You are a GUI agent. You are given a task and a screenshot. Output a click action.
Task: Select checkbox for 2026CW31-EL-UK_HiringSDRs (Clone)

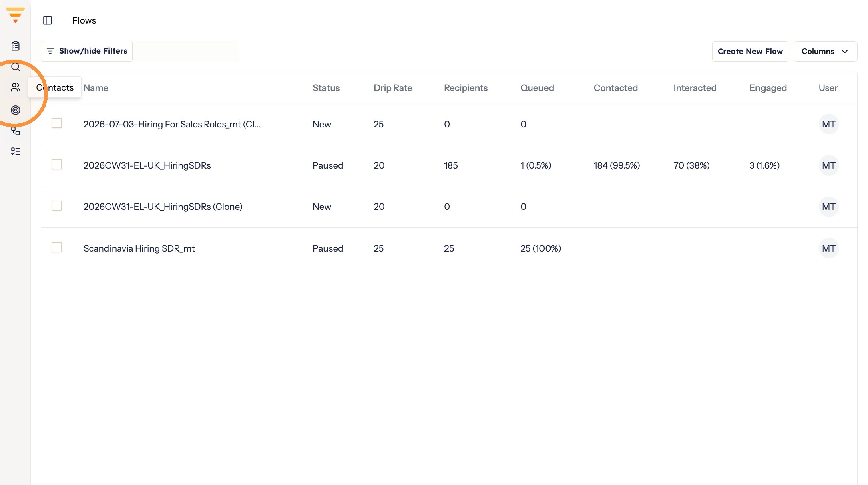point(57,206)
